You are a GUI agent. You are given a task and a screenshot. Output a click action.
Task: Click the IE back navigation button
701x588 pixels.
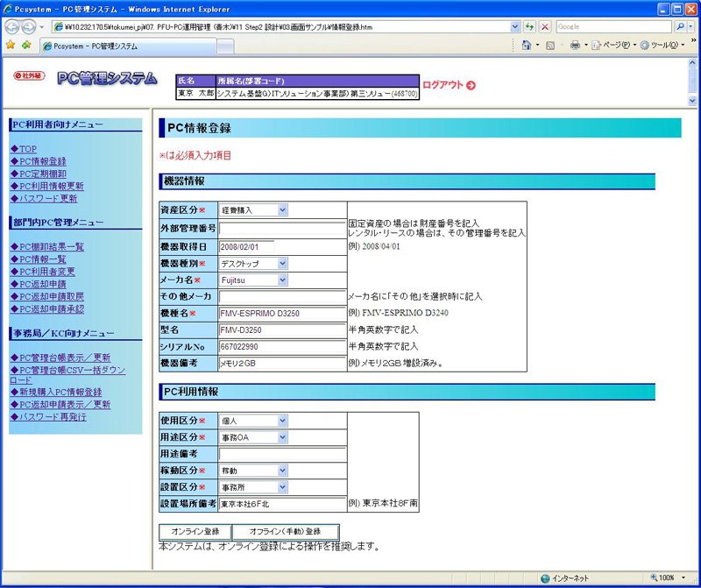pos(12,27)
